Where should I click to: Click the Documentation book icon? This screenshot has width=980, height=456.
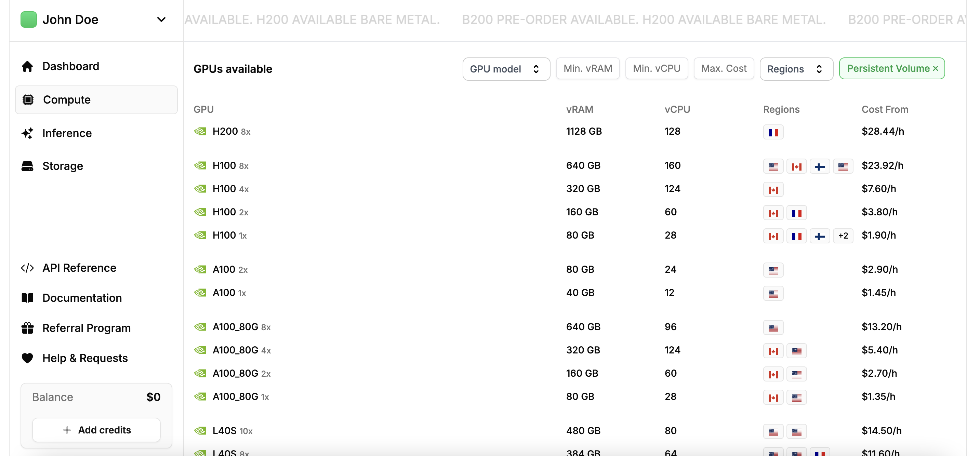(27, 298)
